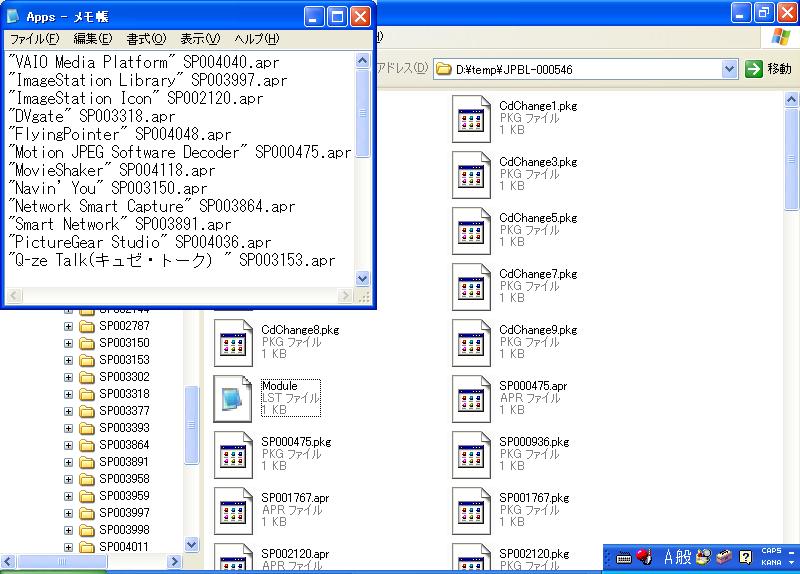
Task: Click the SP003302 folder icon in the tree
Action: click(87, 377)
